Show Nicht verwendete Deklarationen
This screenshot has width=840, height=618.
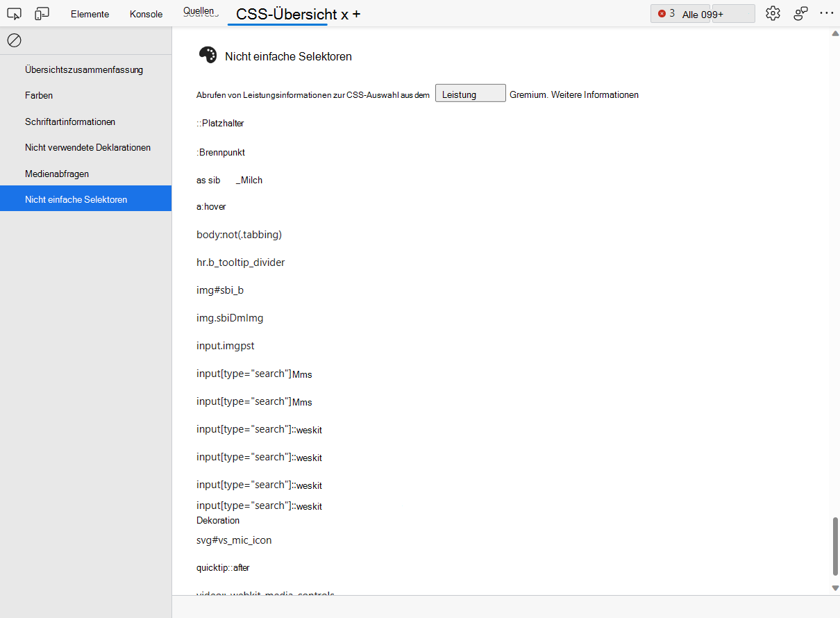pyautogui.click(x=87, y=147)
